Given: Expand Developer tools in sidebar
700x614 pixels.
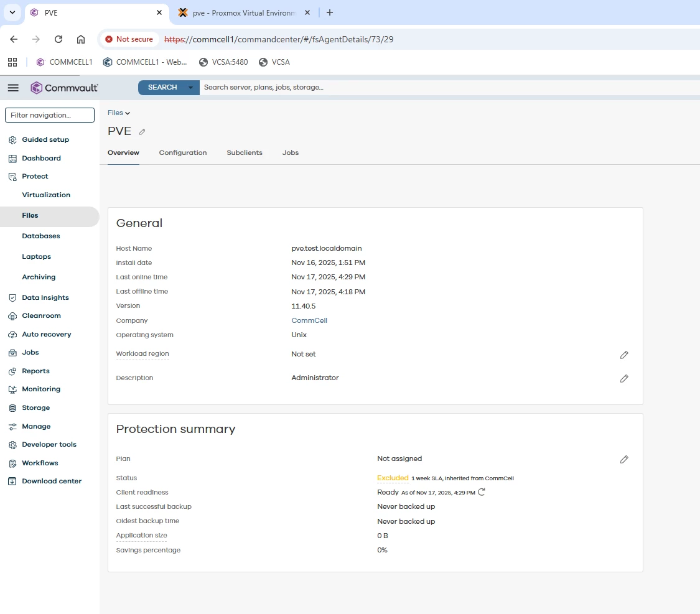Looking at the screenshot, I should (x=49, y=444).
